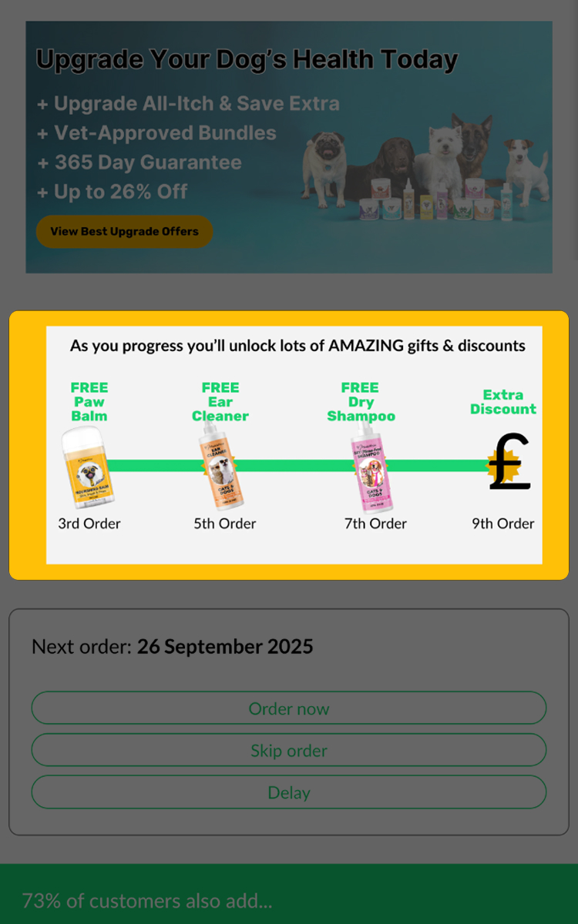Click the FREE Paw Balm heading
Screen dimensions: 578x924
coord(89,401)
